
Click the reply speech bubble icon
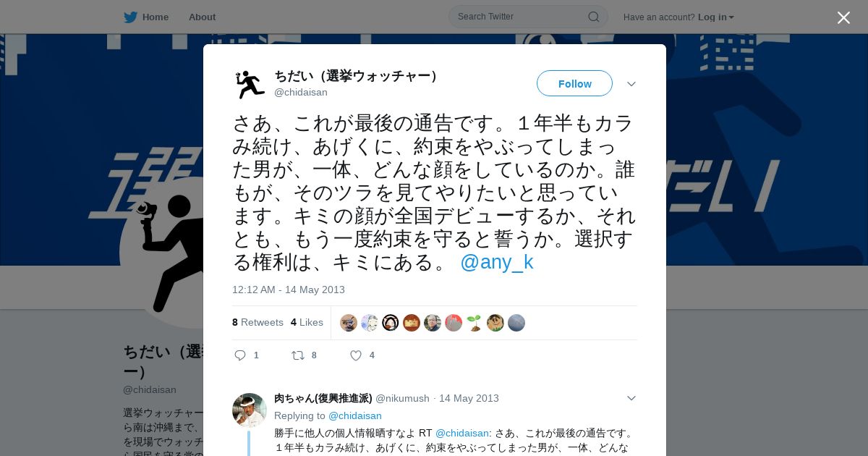point(241,355)
